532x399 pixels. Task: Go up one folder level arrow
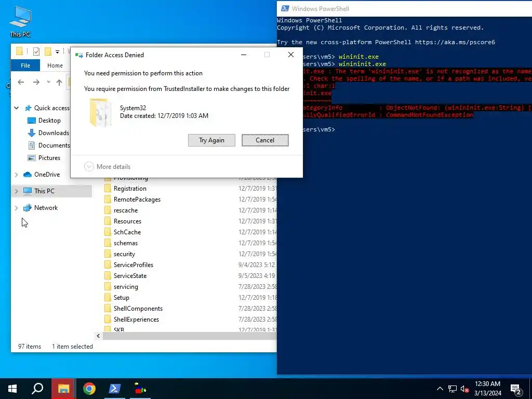click(x=59, y=82)
